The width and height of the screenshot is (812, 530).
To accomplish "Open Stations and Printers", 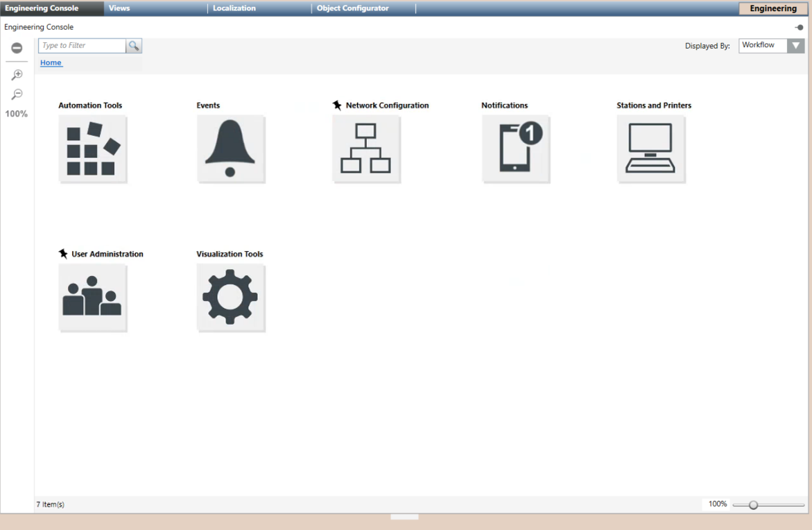I will 650,148.
